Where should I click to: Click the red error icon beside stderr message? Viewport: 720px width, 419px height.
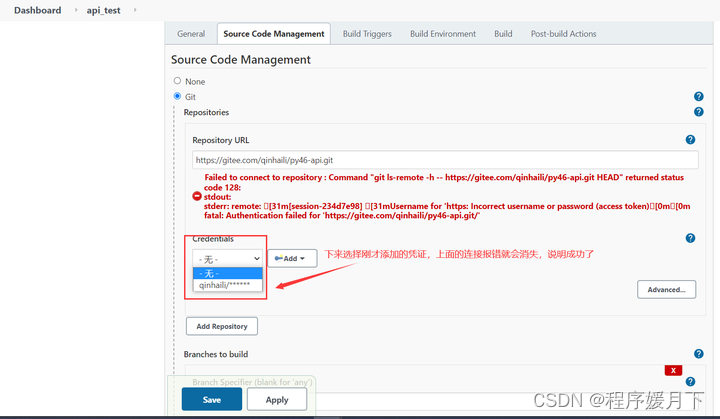197,196
